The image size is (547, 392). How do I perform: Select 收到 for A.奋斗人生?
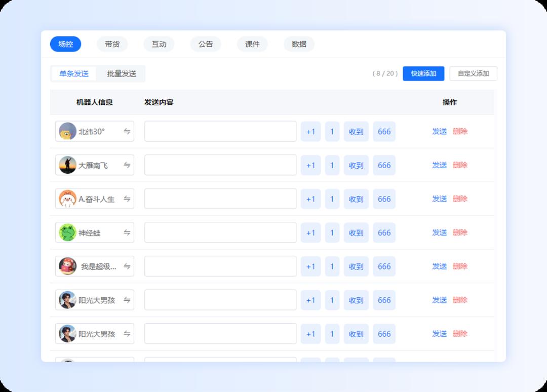coord(356,199)
